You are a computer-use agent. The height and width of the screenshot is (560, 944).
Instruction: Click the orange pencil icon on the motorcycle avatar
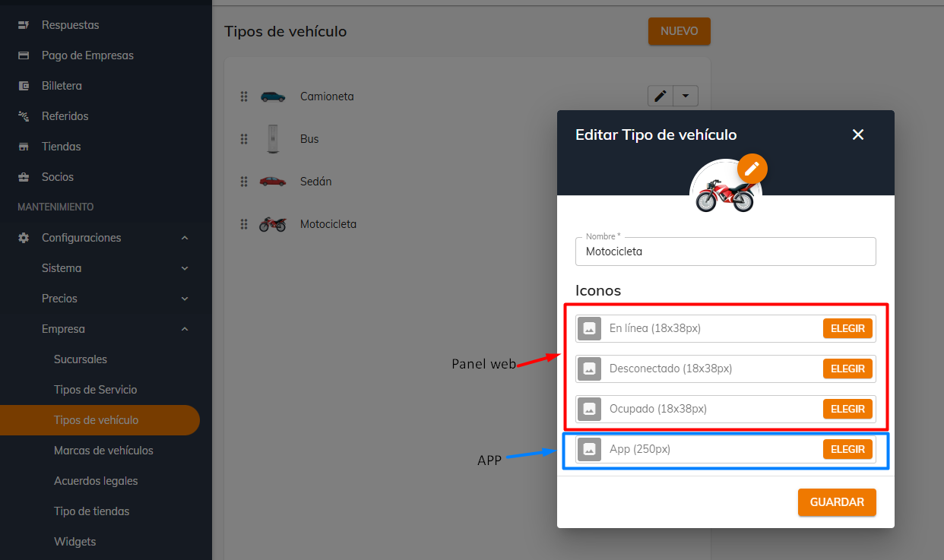pyautogui.click(x=752, y=169)
